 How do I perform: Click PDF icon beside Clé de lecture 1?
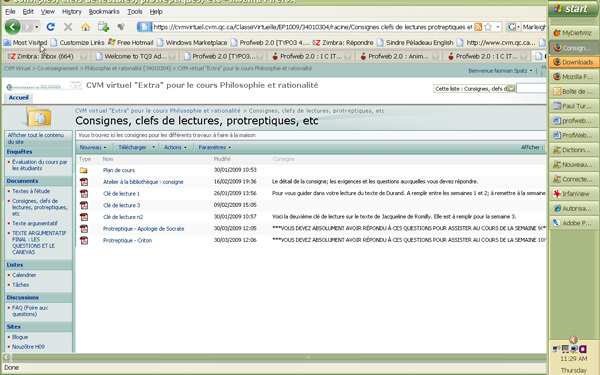(x=84, y=194)
